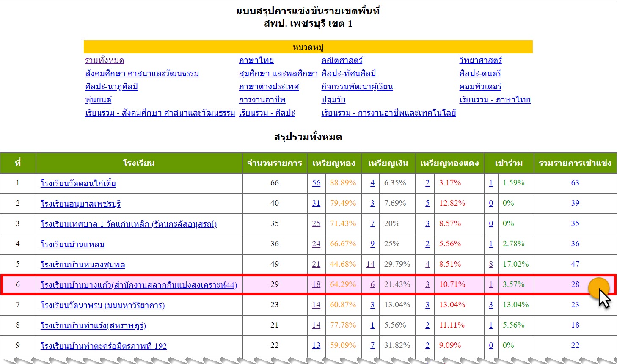617x364 pixels.
Task: Open the คณิตศาสตร์ category link
Action: (x=342, y=61)
